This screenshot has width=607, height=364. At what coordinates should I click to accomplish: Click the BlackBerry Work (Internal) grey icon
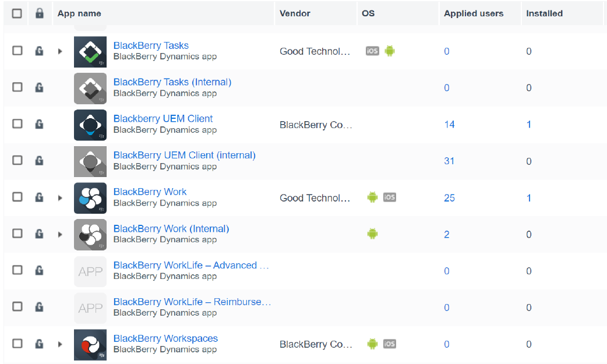click(x=90, y=235)
